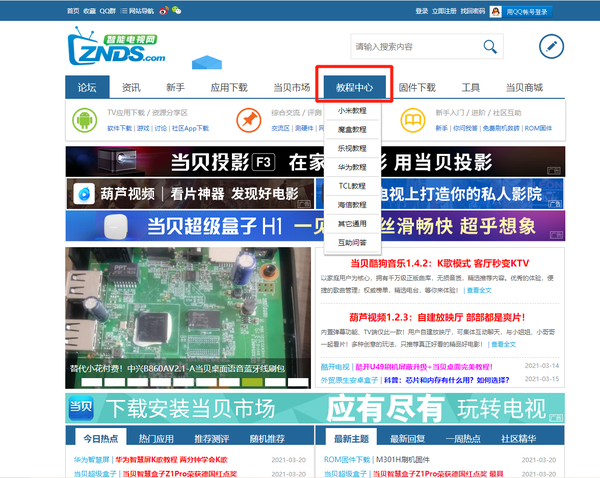Click the round pencil post icon
Viewport: 600px width, 478px height.
point(551,46)
